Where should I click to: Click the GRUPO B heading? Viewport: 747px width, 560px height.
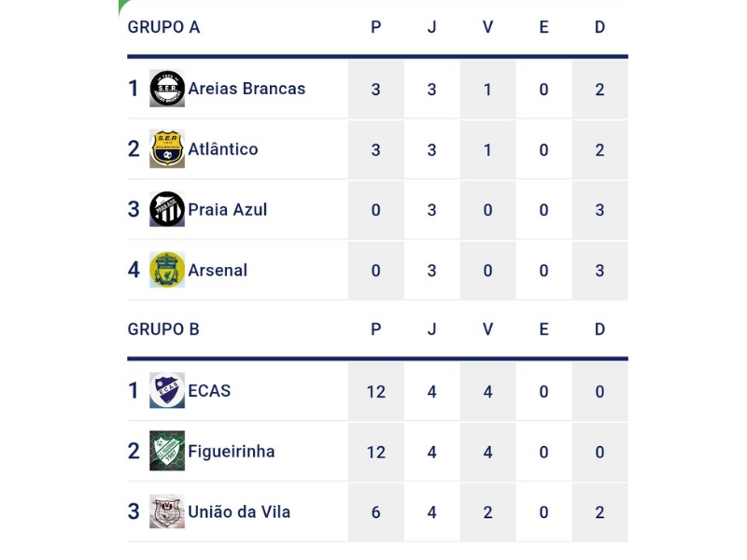[163, 329]
